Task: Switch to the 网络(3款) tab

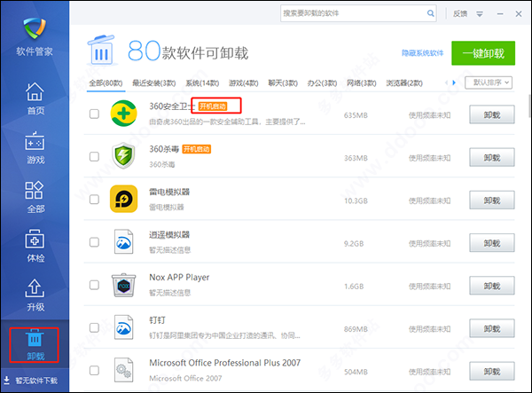Action: [362, 83]
